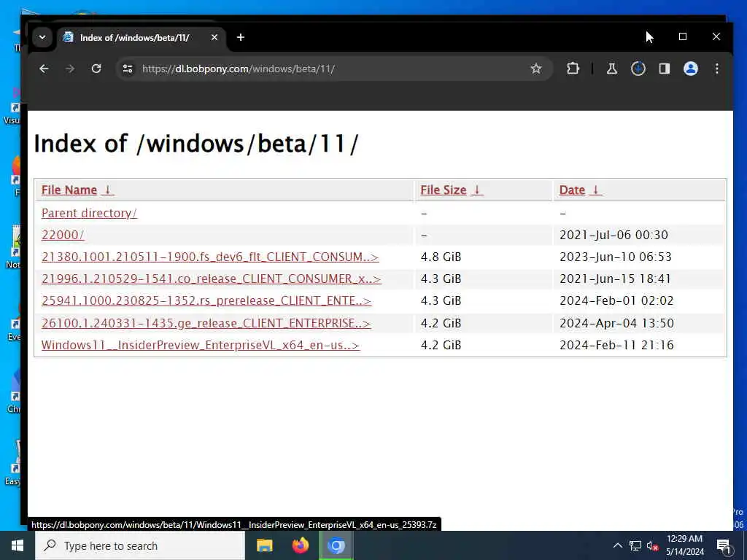
Task: Reload the current page
Action: point(96,69)
